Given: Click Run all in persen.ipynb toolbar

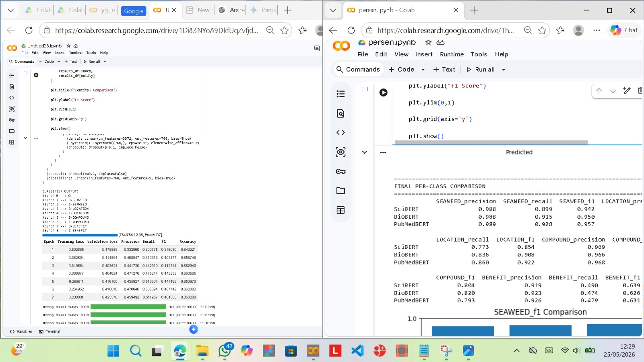Looking at the screenshot, I should click(481, 70).
